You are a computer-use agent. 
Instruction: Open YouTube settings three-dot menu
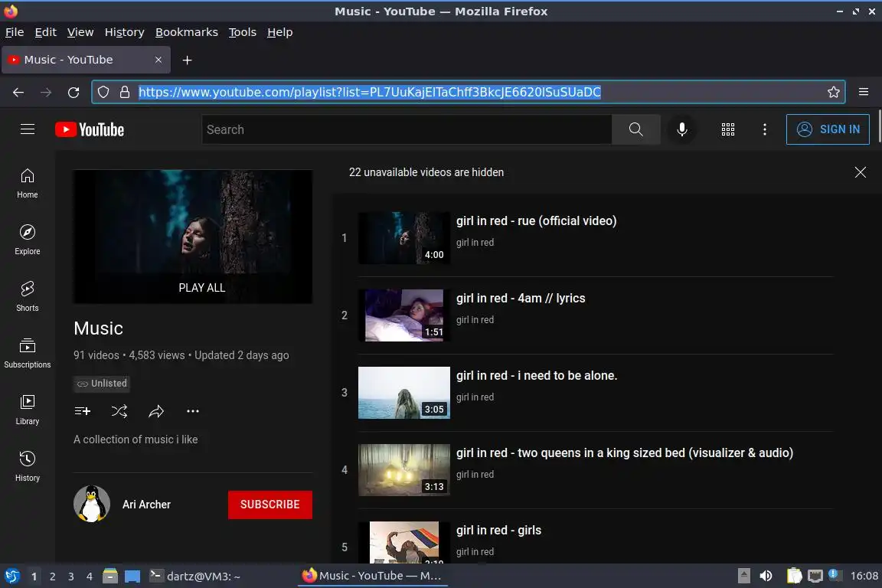(x=764, y=129)
